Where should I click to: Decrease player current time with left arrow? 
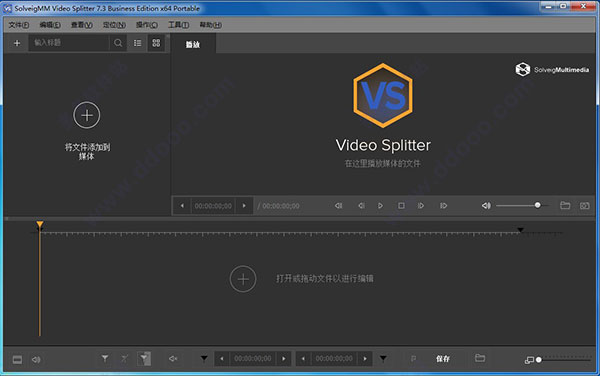(182, 206)
